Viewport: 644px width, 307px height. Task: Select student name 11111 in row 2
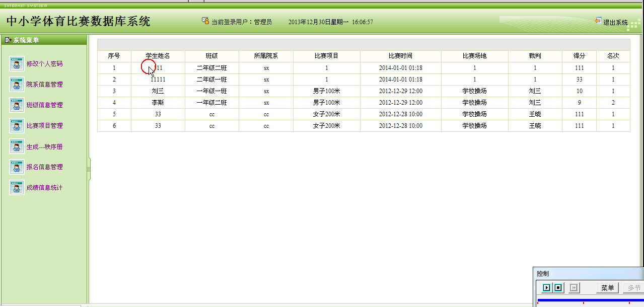(x=158, y=80)
